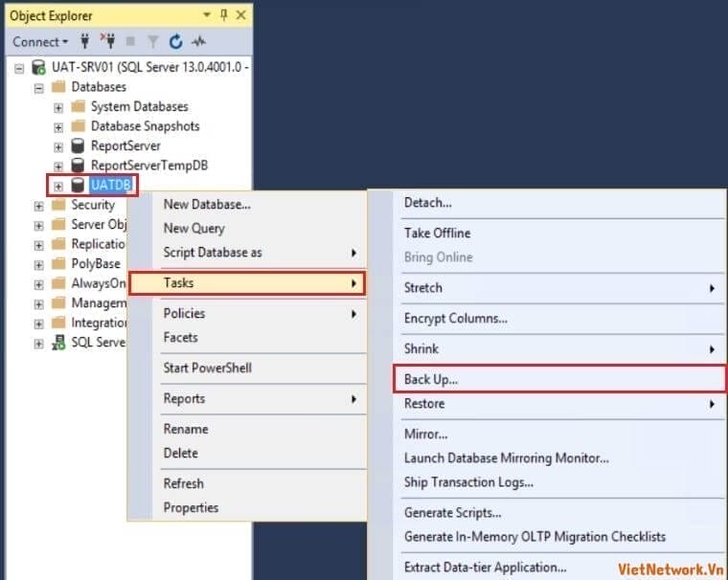Open the Object Explorer window position dropdown arrow
Viewport: 728px width, 580px height.
click(207, 15)
